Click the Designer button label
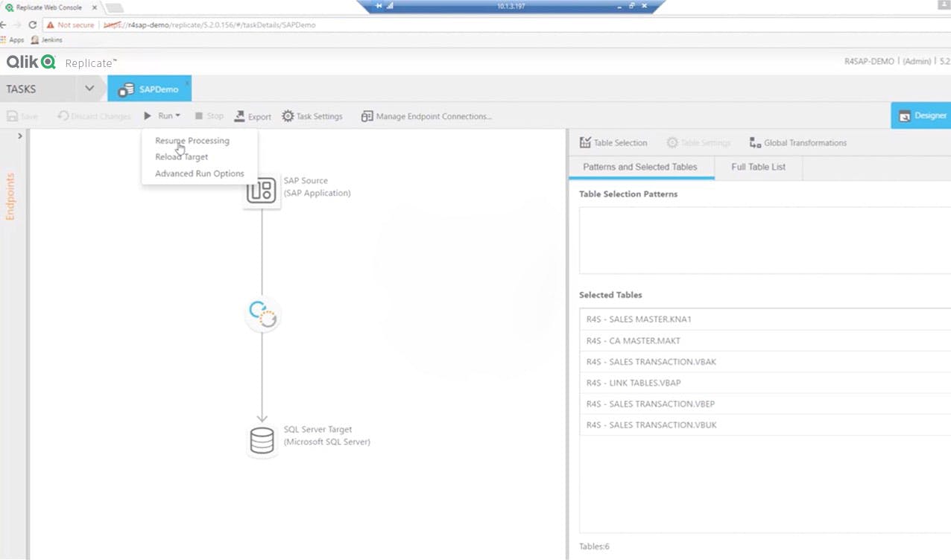Viewport: 951px width, 560px height. click(x=931, y=115)
